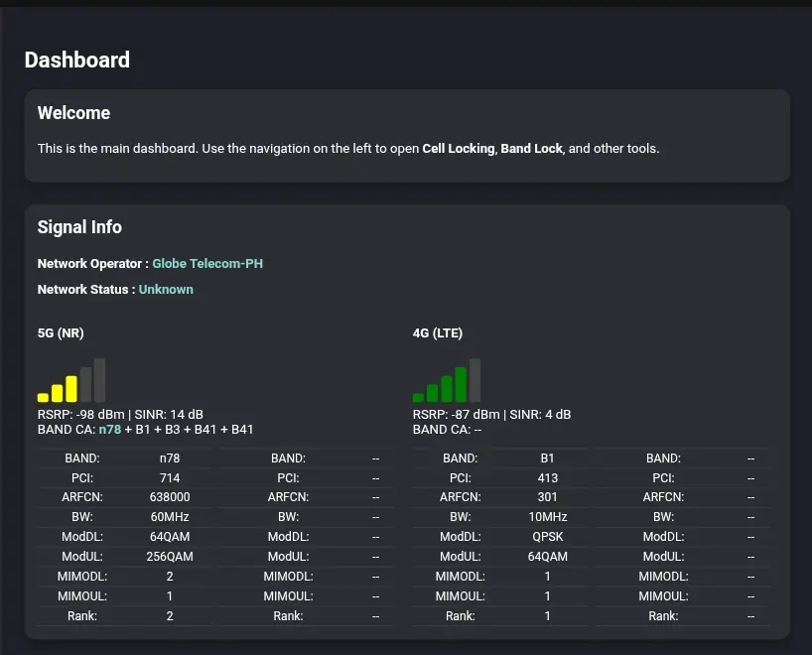Screen dimensions: 812x655
Task: Click the 5G bandwidth value 60MHz
Action: [x=170, y=517]
